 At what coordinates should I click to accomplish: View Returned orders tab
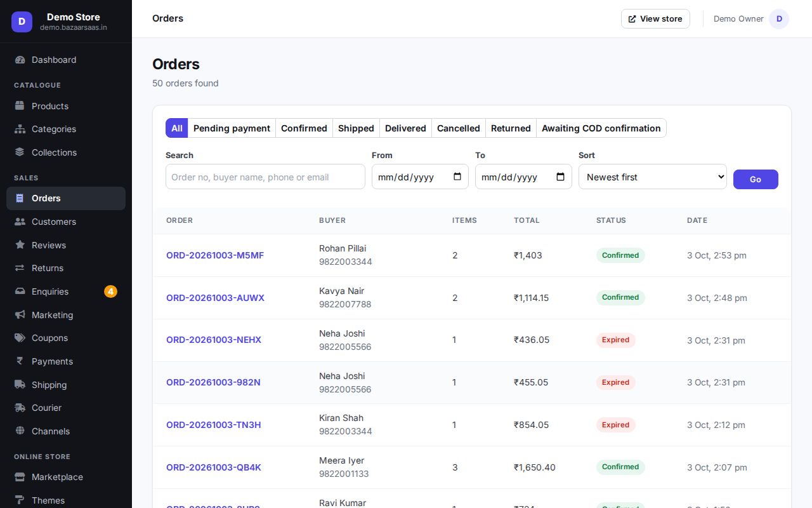pos(511,128)
